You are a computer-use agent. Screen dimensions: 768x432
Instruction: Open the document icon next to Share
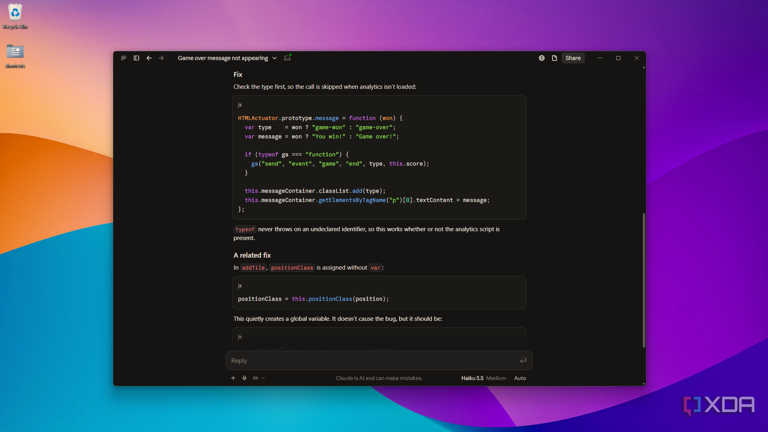[x=554, y=58]
